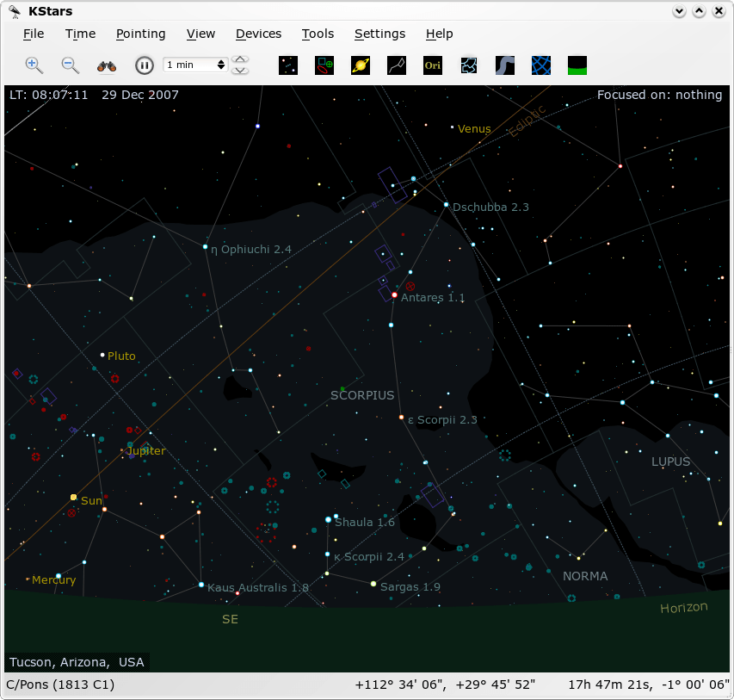Toggle constellation boundaries icon
This screenshot has width=734, height=700.
pyautogui.click(x=469, y=65)
